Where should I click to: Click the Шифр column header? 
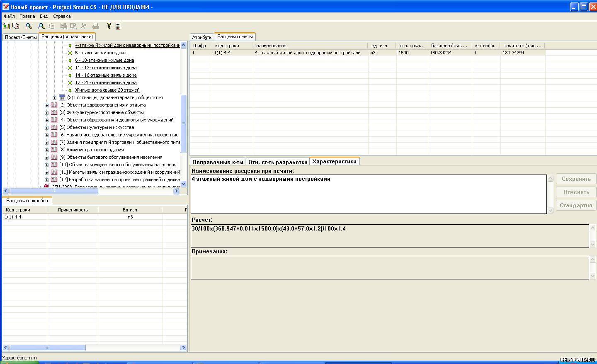tap(201, 46)
